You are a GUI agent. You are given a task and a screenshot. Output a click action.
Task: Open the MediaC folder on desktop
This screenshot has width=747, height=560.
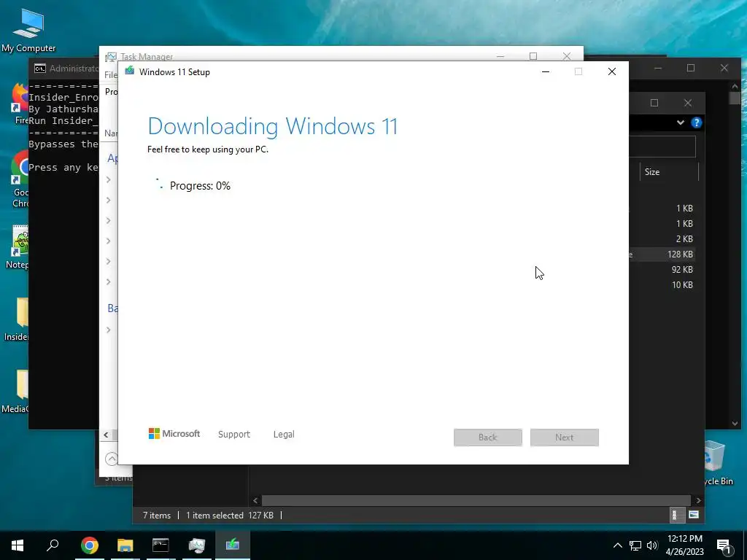(x=16, y=392)
